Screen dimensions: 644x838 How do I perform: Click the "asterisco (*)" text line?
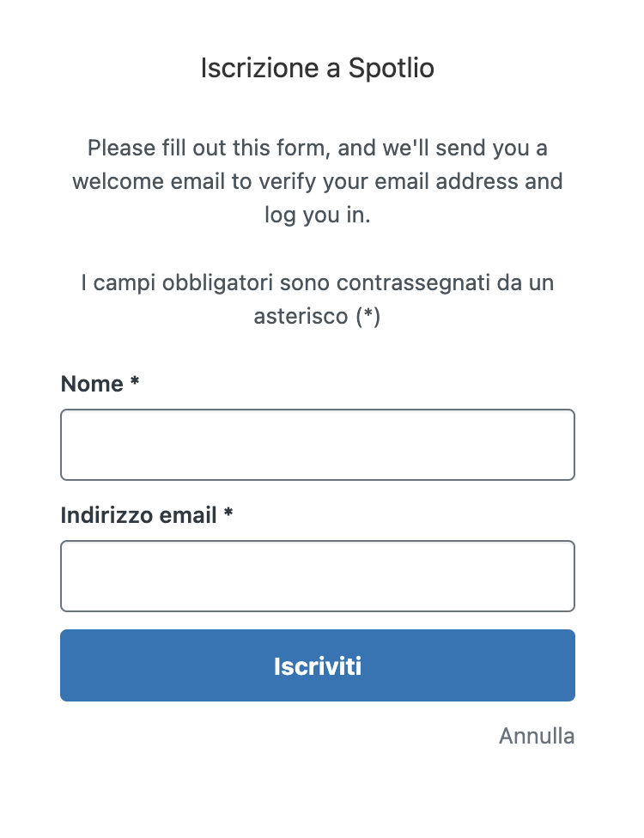(x=318, y=316)
